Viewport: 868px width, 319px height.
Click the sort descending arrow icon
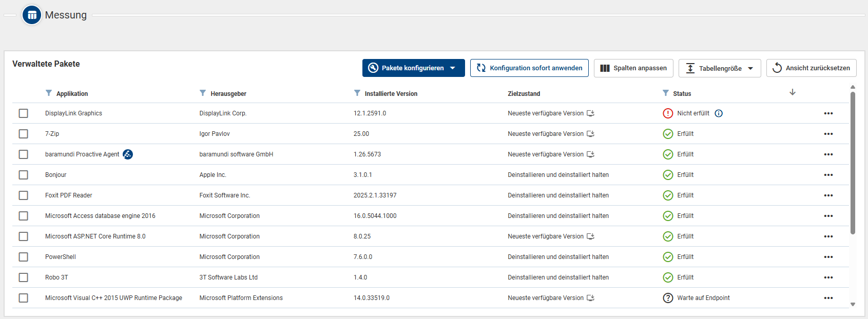(x=793, y=92)
